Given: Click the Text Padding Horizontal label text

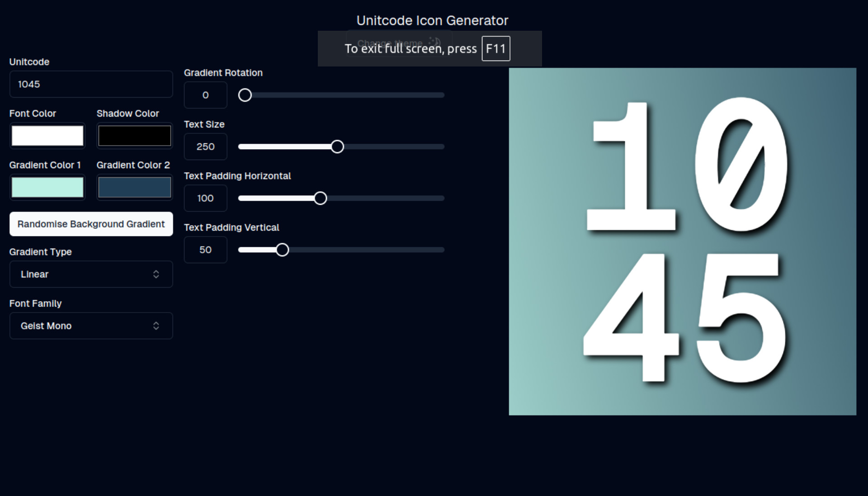Looking at the screenshot, I should [237, 176].
